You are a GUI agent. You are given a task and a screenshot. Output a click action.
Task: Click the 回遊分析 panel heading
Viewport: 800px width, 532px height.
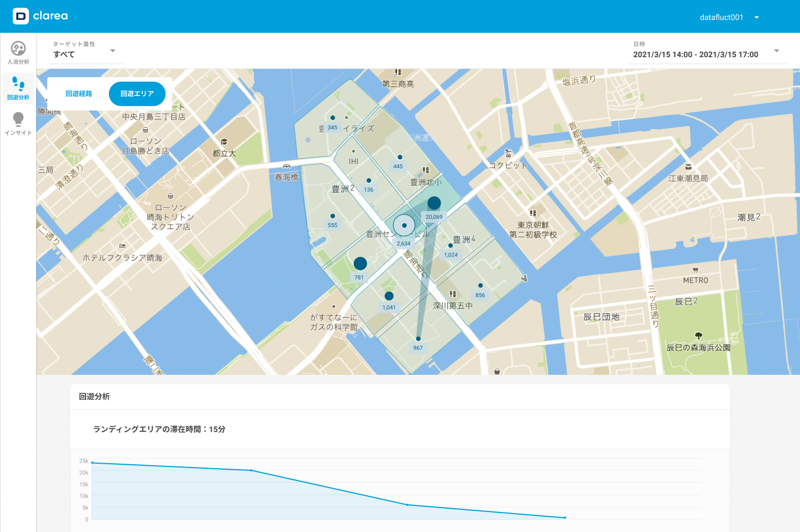[x=94, y=397]
